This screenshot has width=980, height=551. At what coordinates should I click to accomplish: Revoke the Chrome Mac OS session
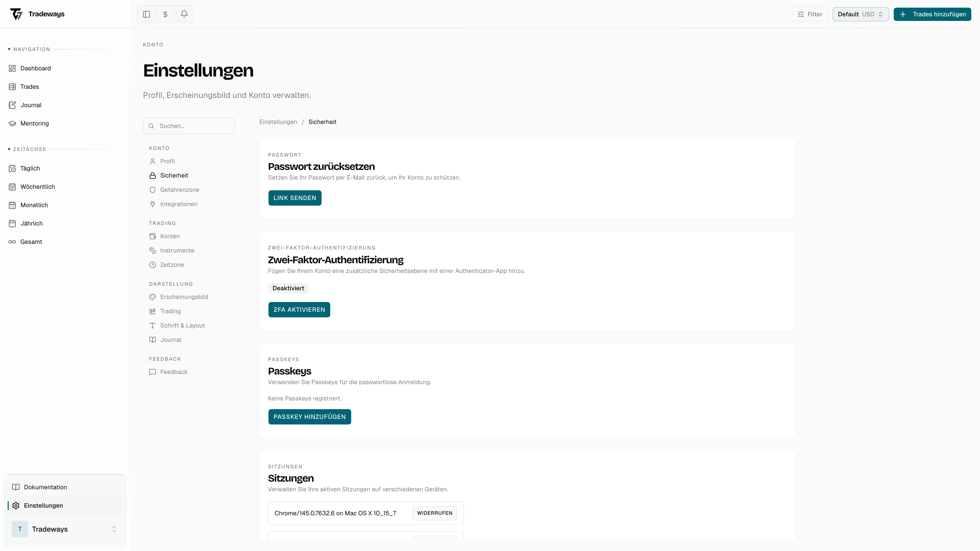tap(434, 513)
